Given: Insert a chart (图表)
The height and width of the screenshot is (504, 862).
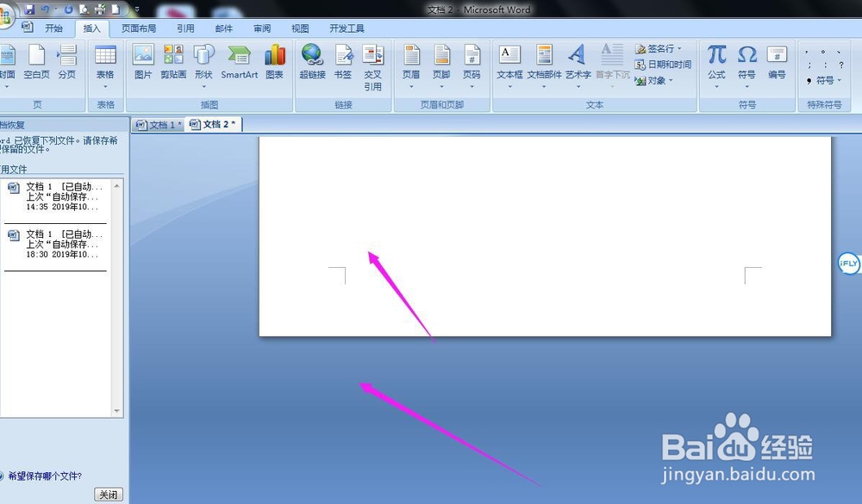Looking at the screenshot, I should [x=274, y=62].
